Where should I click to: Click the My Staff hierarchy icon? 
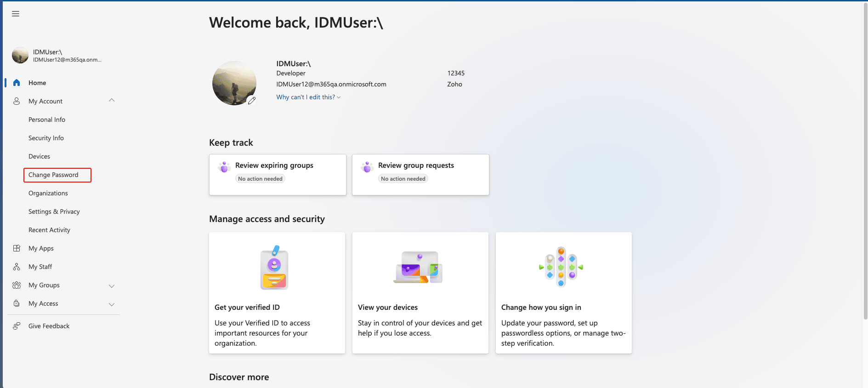(17, 267)
